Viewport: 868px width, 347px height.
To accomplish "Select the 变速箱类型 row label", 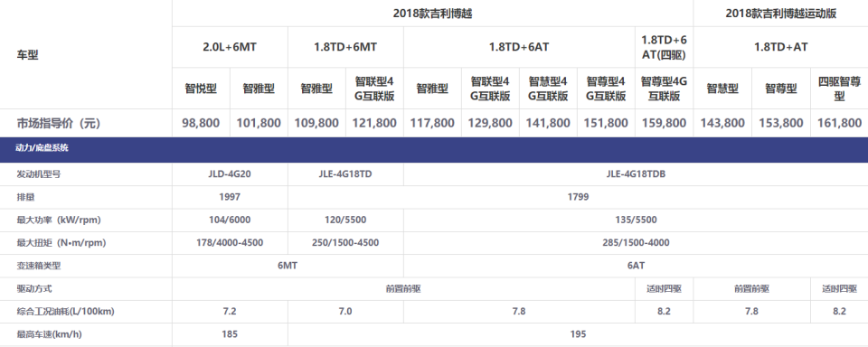I will [39, 266].
